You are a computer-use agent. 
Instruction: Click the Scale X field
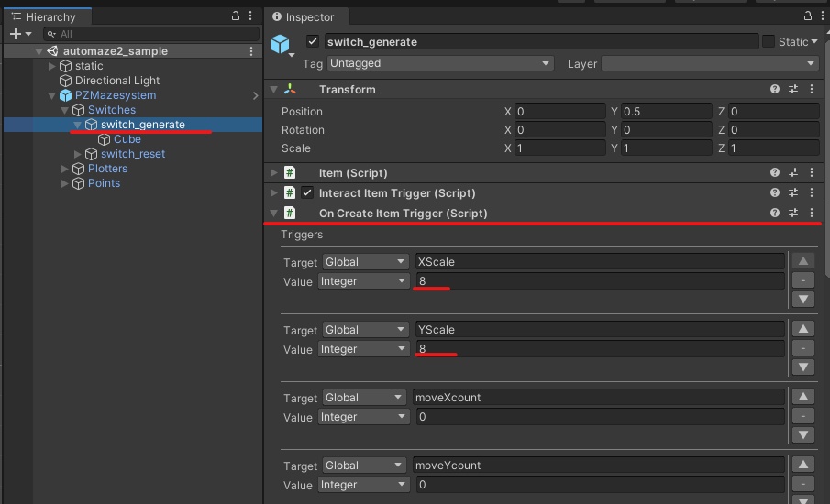[x=559, y=148]
